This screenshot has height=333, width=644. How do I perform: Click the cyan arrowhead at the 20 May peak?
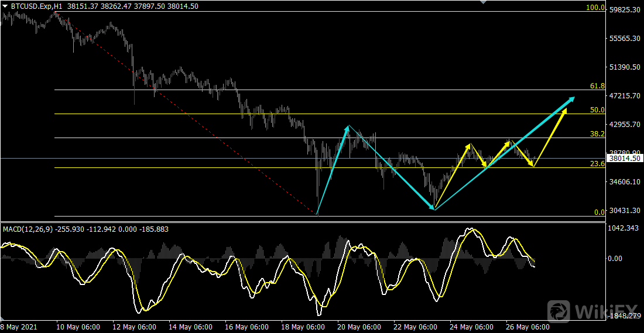click(348, 128)
